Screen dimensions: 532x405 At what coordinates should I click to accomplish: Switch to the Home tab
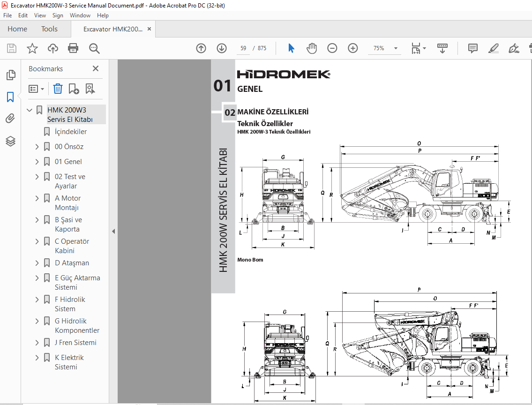(x=17, y=29)
